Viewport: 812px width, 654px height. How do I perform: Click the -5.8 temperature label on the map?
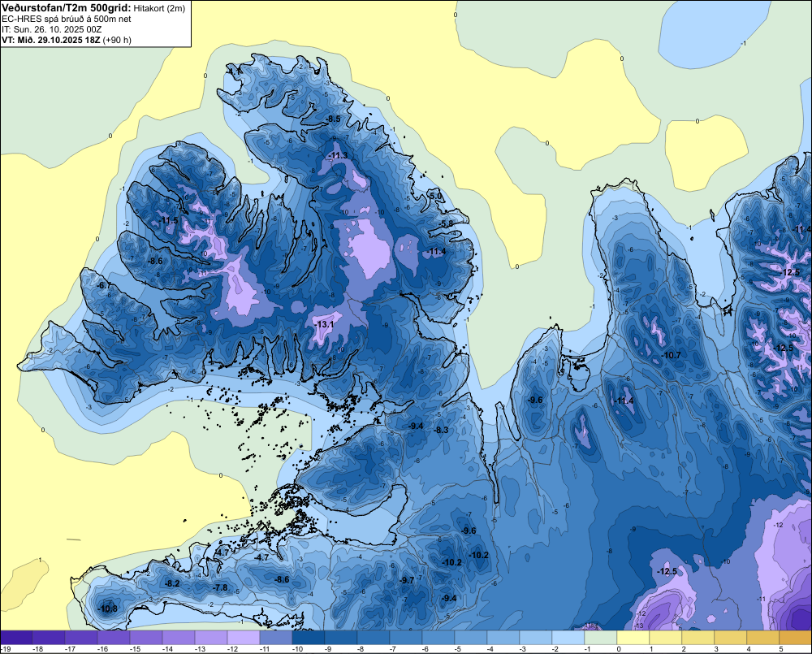point(446,224)
